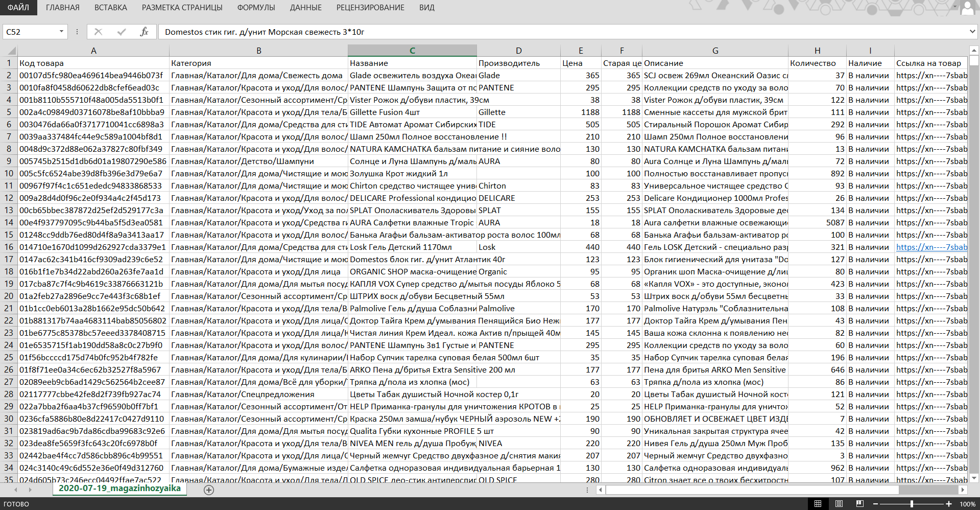
Task: Click the zoom slider handle
Action: 912,504
